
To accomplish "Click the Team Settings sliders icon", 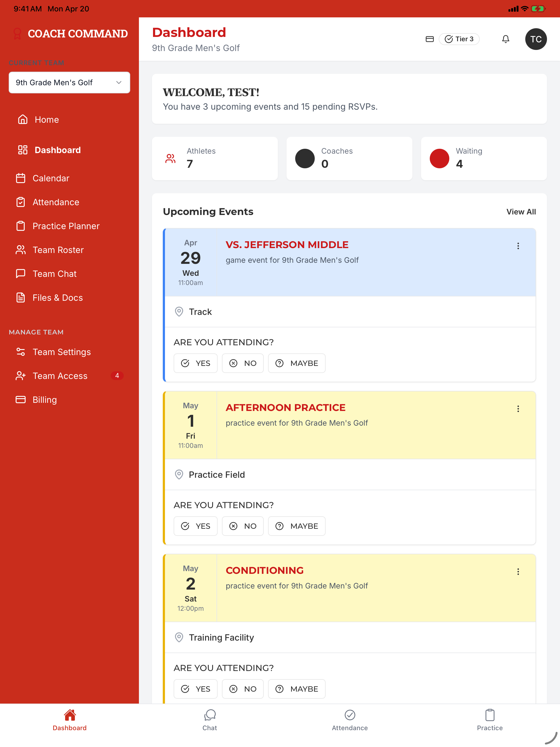I will point(21,352).
